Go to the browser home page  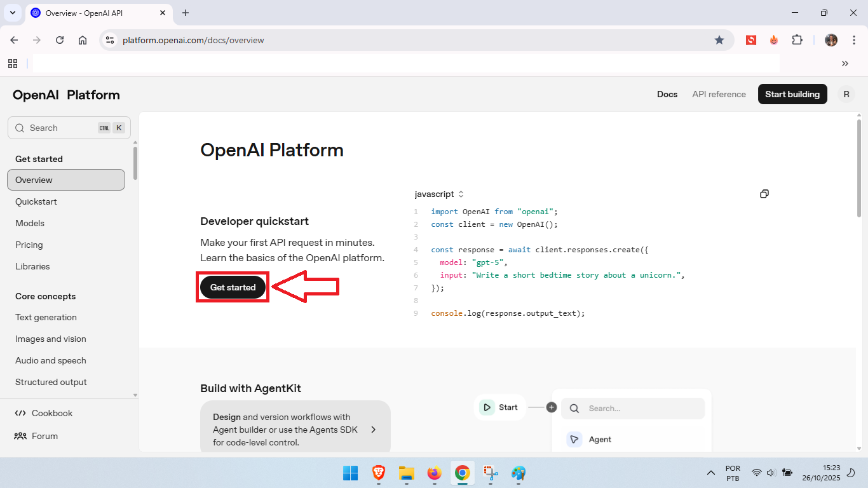coord(83,40)
